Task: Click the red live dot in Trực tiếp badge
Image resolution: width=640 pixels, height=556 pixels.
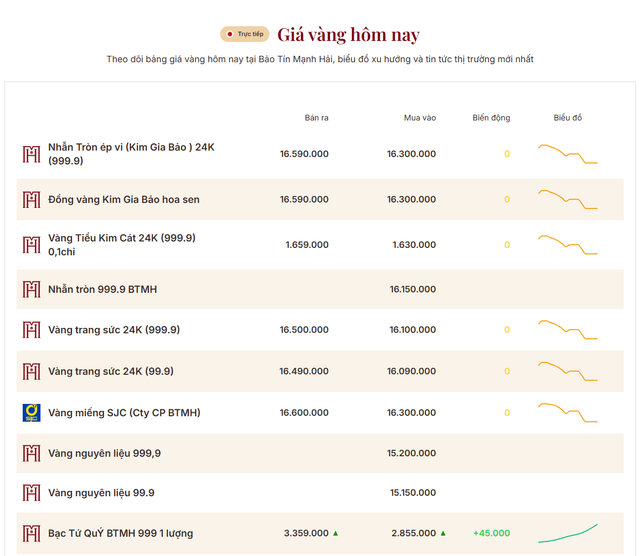Action: pyautogui.click(x=230, y=34)
